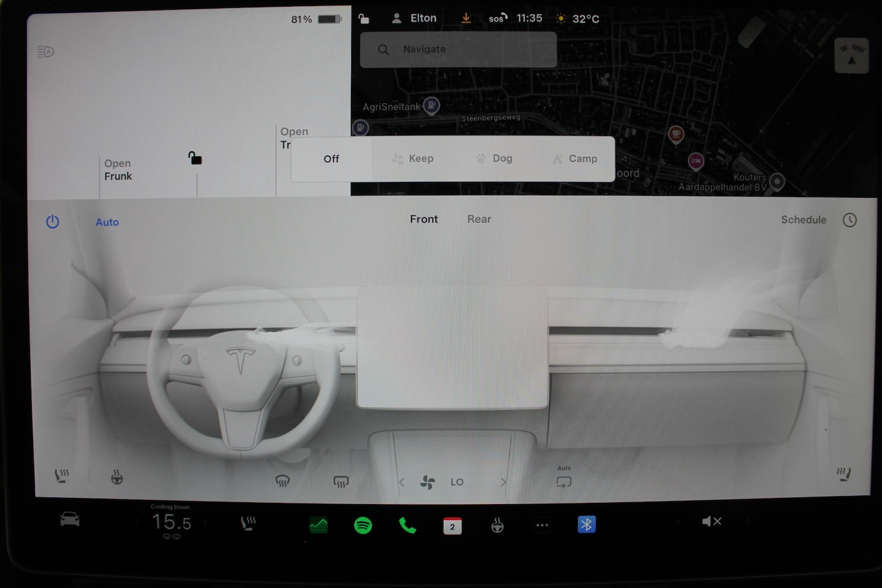
Task: Toggle driver seat heater in climate panel
Action: pyautogui.click(x=62, y=475)
